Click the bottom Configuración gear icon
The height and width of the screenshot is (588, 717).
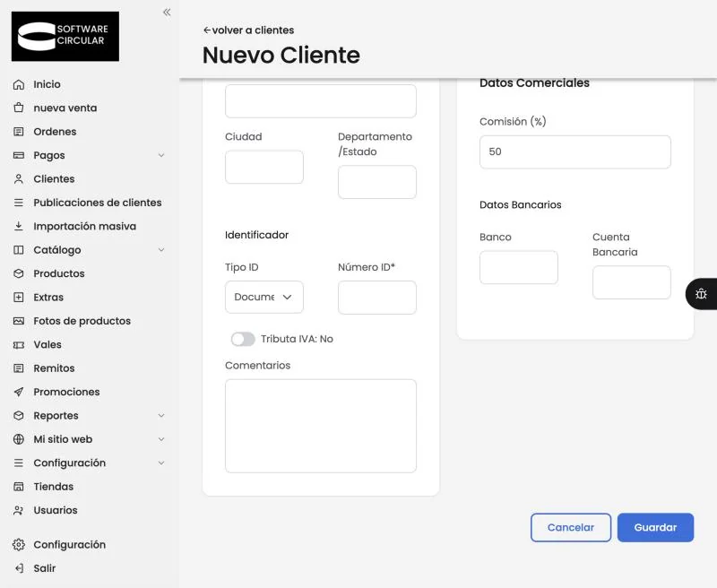coord(19,545)
